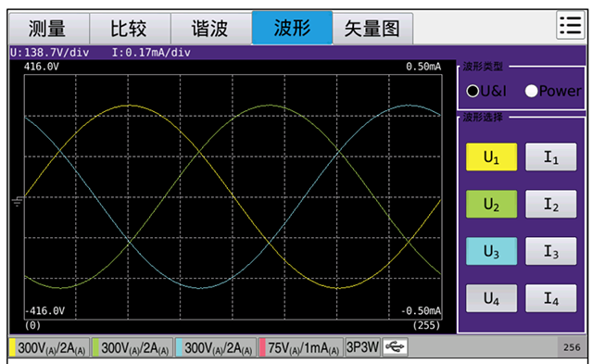Click the ground reference marker icon

click(x=18, y=201)
